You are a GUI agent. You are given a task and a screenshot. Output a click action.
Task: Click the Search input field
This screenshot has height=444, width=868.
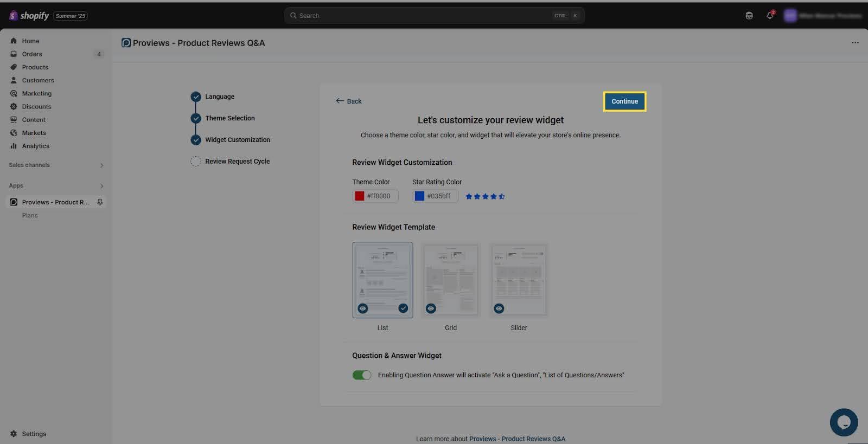tap(423, 16)
